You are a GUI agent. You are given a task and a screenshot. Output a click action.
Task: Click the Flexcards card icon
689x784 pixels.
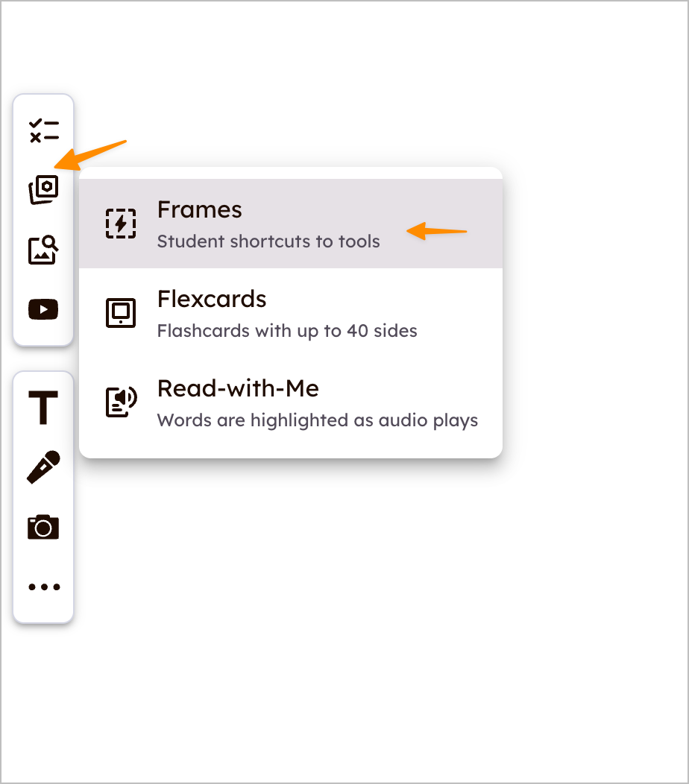(x=121, y=313)
